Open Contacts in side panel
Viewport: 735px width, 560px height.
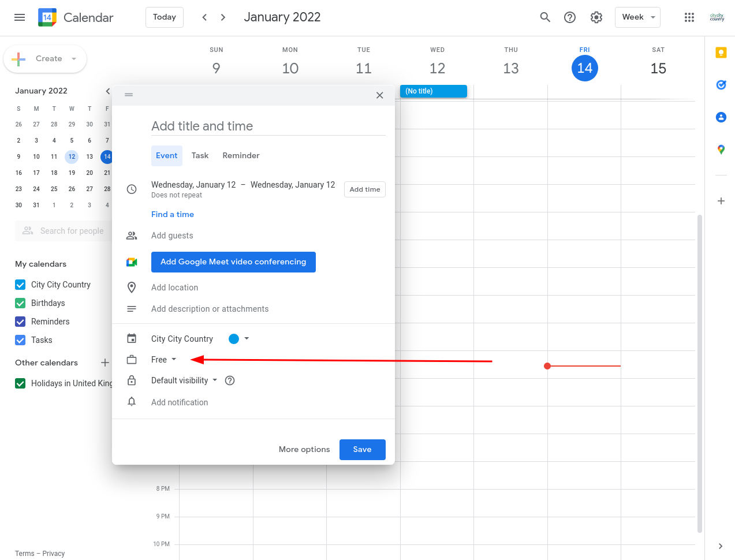pyautogui.click(x=721, y=117)
